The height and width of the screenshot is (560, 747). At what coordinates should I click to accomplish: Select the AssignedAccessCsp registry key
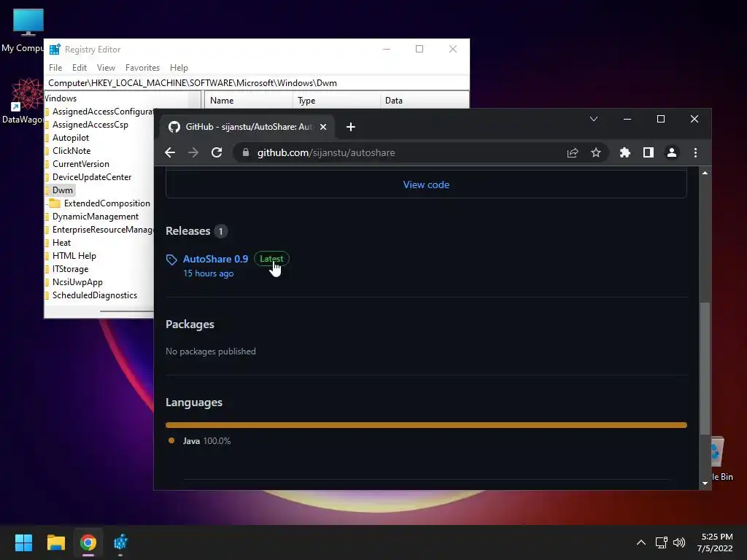click(90, 125)
